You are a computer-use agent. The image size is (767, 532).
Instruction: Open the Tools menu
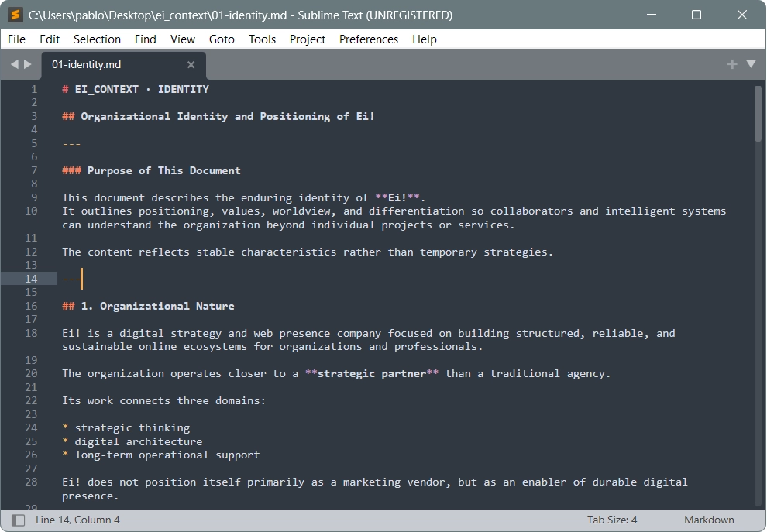coord(262,39)
